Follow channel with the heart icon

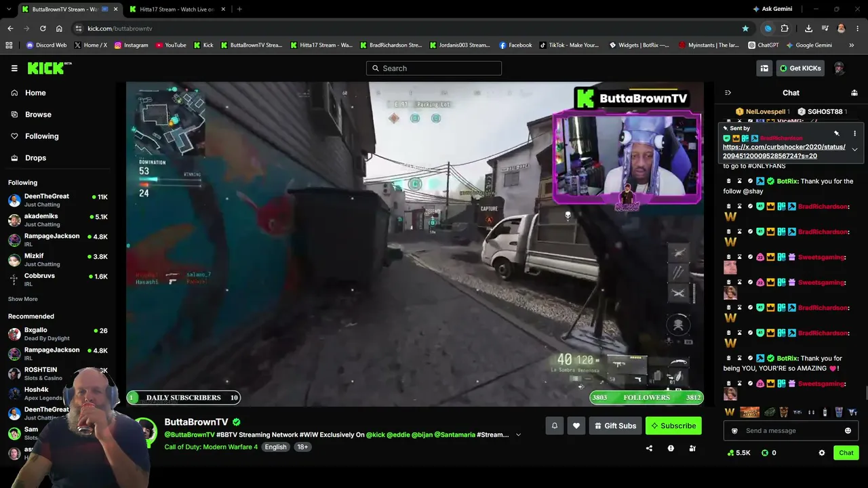[576, 426]
